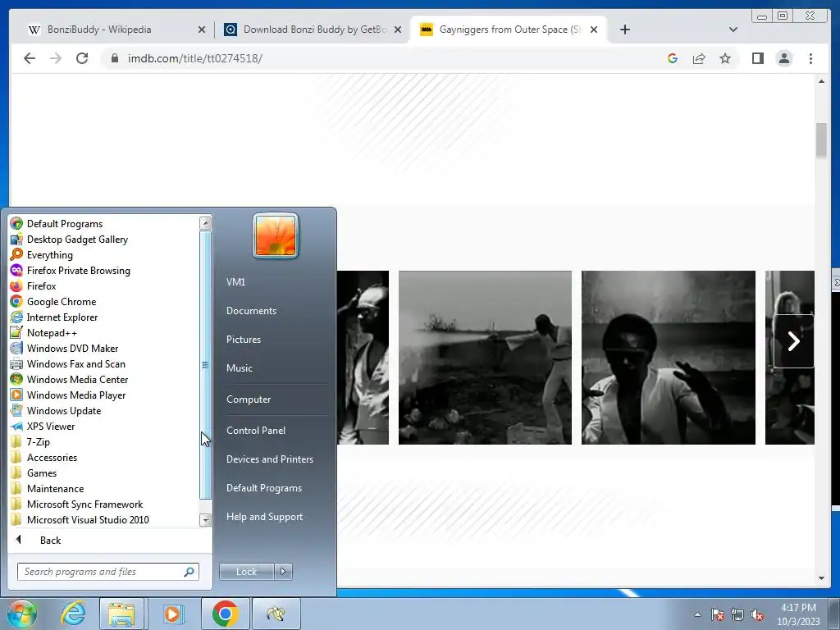This screenshot has width=840, height=630.
Task: Click the Chrome reload page icon
Action: click(82, 58)
